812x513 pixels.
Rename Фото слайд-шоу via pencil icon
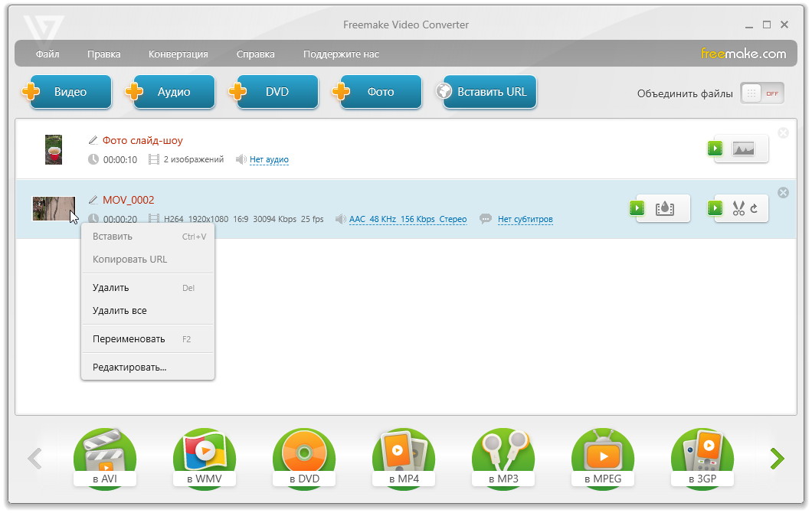pos(93,140)
